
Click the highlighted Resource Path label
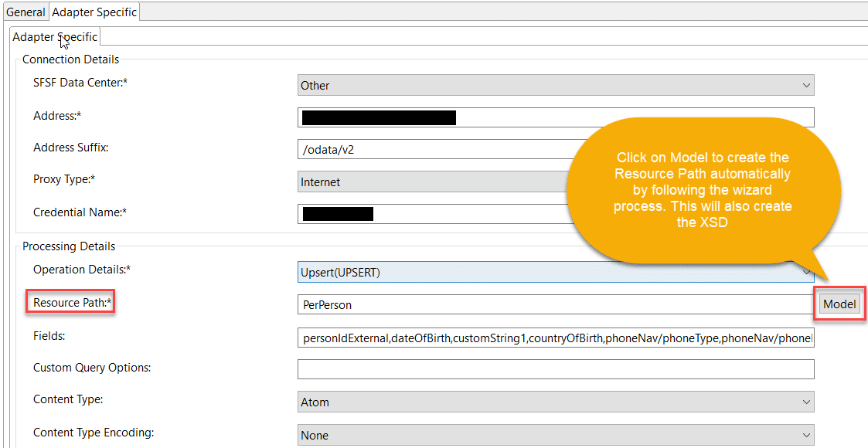coord(70,302)
